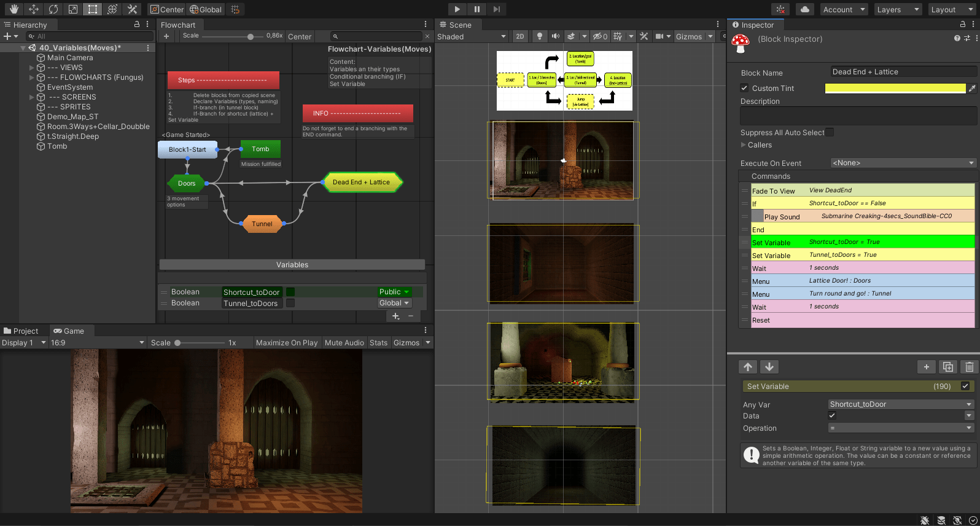This screenshot has height=526, width=980.
Task: Click the Pause button
Action: 476,9
